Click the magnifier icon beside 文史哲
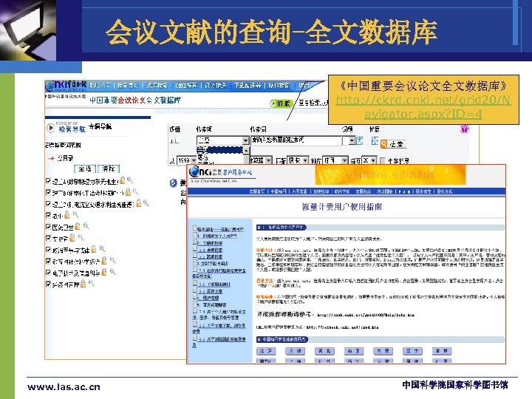532x399 pixels. click(81, 237)
